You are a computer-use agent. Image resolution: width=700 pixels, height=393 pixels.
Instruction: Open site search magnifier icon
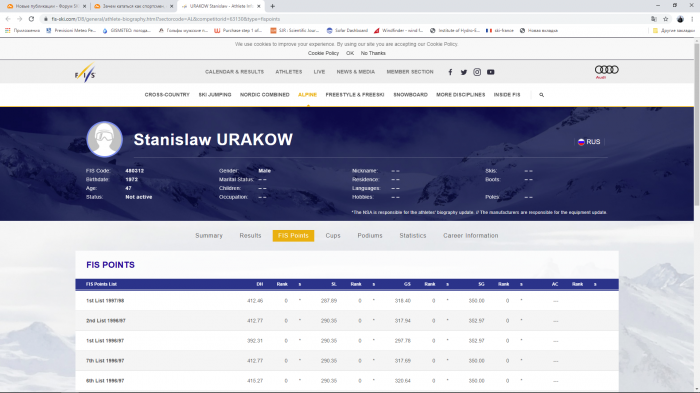click(542, 95)
